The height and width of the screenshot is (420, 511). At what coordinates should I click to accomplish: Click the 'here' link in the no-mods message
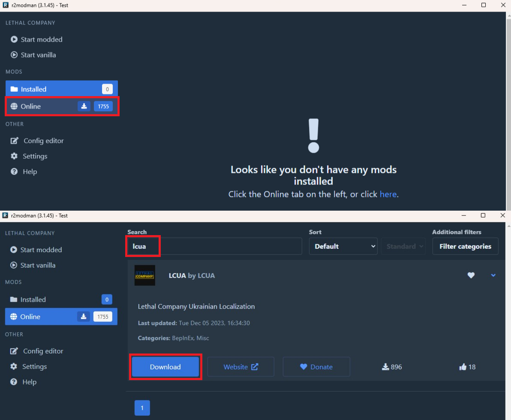click(x=388, y=194)
